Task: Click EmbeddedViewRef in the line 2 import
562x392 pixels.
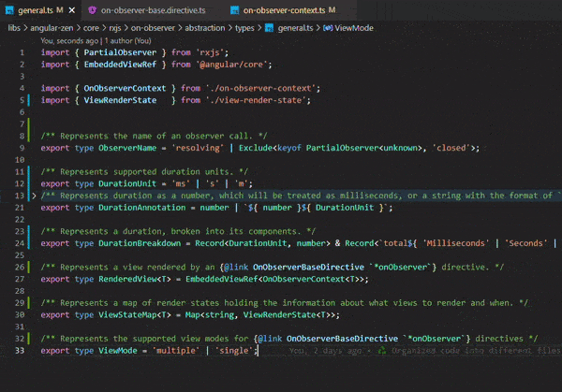Action: point(120,65)
